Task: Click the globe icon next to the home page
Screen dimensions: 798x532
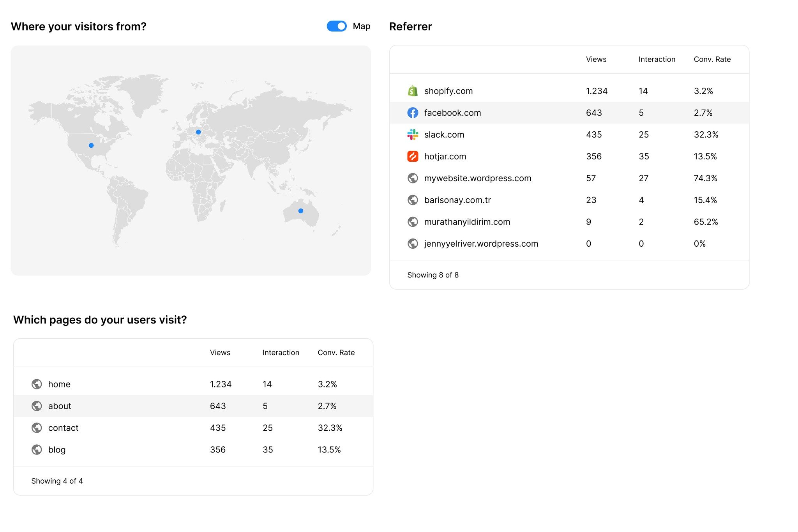Action: [x=37, y=384]
